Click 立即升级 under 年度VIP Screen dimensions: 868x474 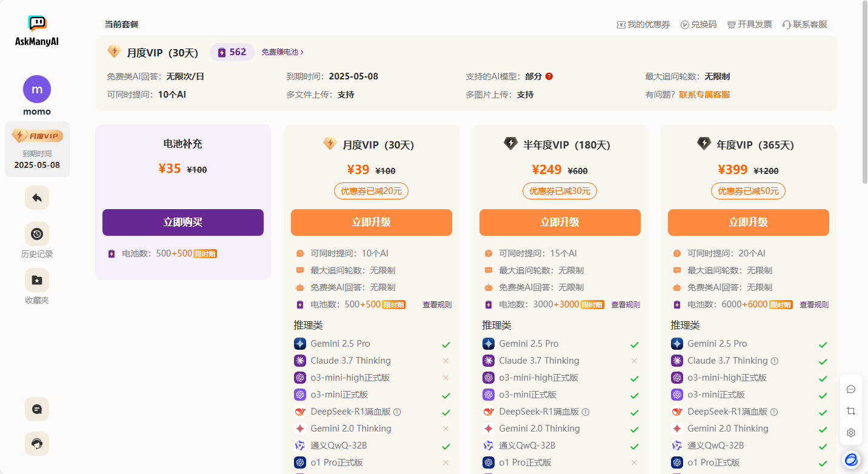[x=749, y=222]
